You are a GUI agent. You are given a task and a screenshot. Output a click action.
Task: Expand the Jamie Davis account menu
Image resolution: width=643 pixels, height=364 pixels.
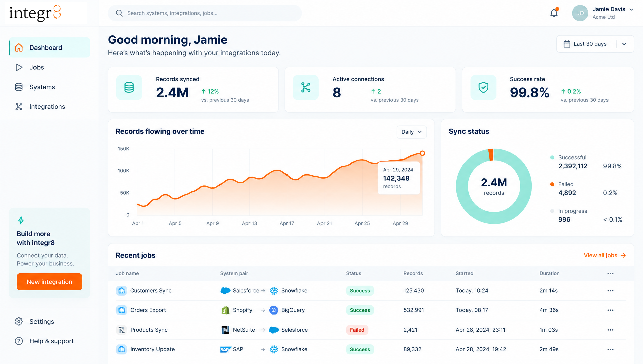(631, 9)
